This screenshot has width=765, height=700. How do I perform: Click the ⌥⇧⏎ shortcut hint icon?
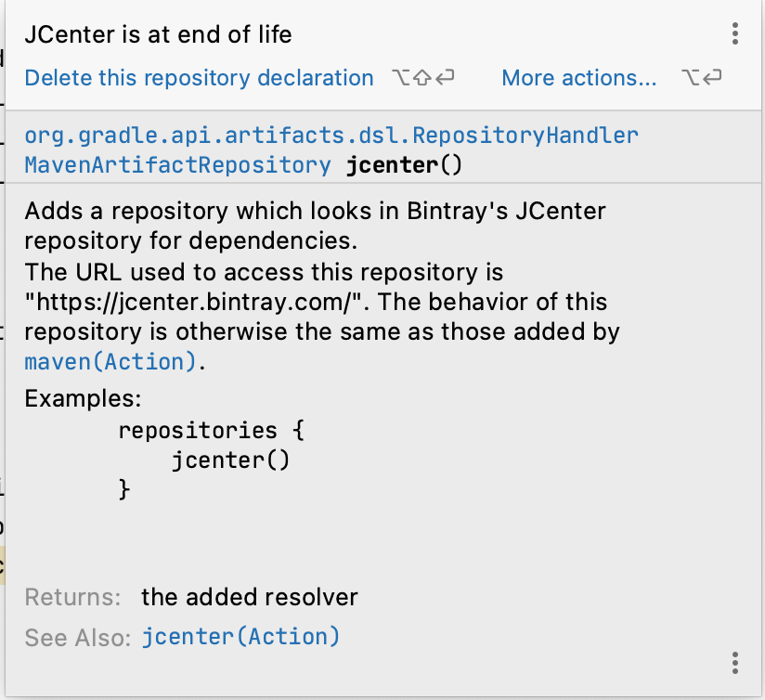click(422, 79)
